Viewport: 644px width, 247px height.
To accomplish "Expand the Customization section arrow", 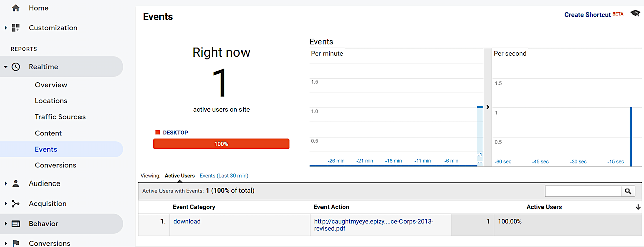I will tap(5, 28).
